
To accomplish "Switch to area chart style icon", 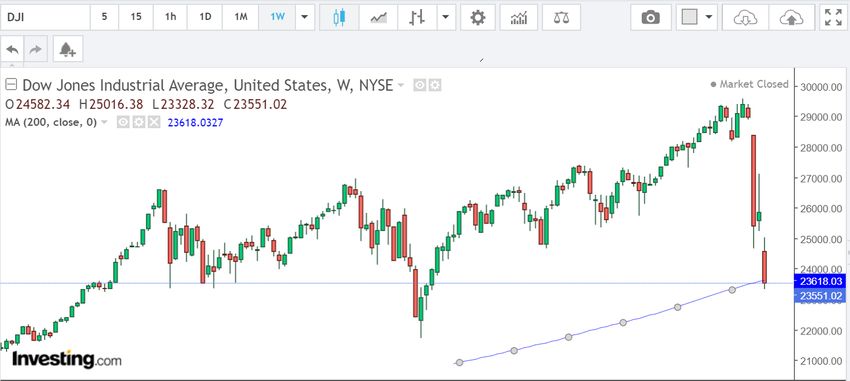I will [x=378, y=17].
